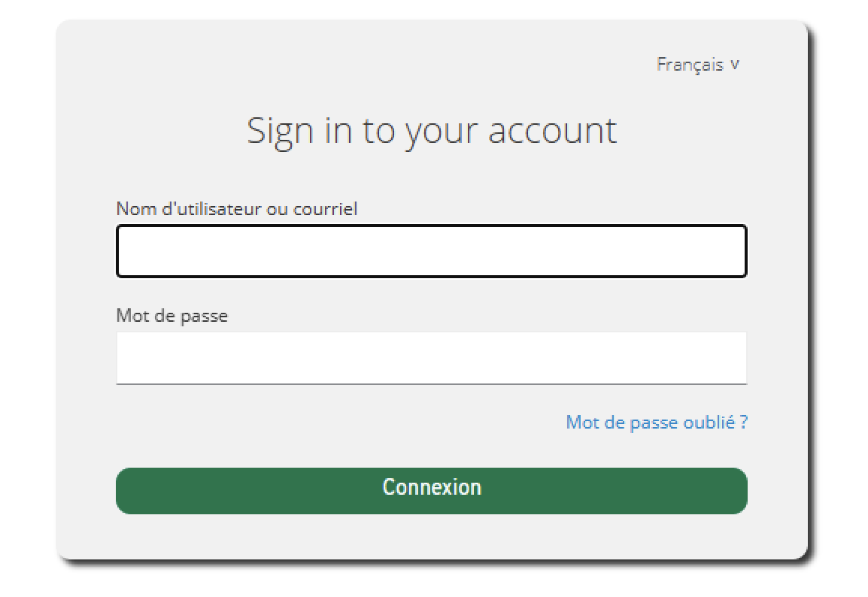Click the Français label in the corner
The width and height of the screenshot is (868, 597).
coord(690,64)
